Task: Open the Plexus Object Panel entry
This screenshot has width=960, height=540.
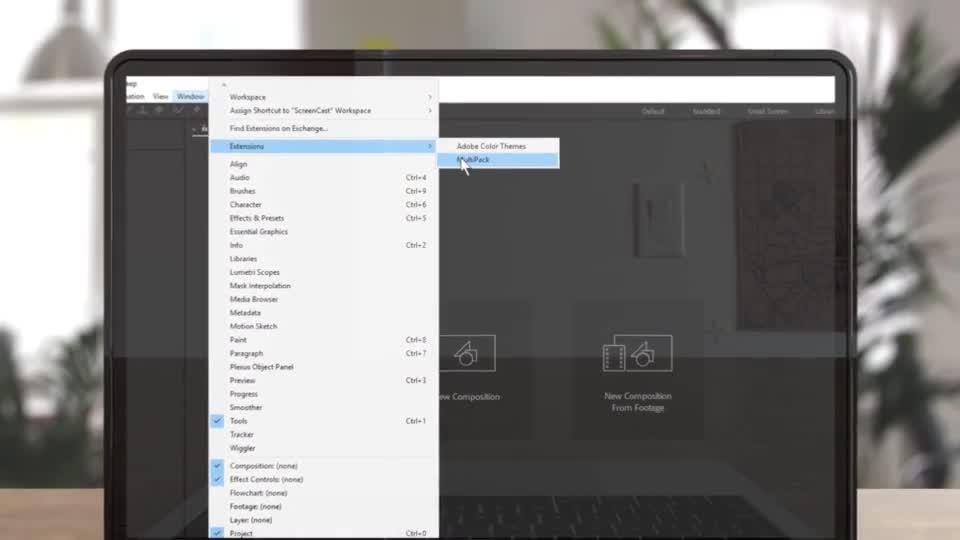Action: pos(261,367)
